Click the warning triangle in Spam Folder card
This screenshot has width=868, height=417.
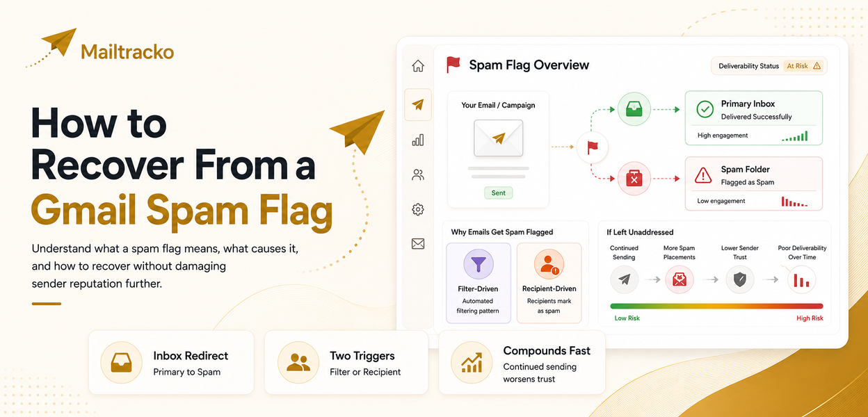pos(704,175)
